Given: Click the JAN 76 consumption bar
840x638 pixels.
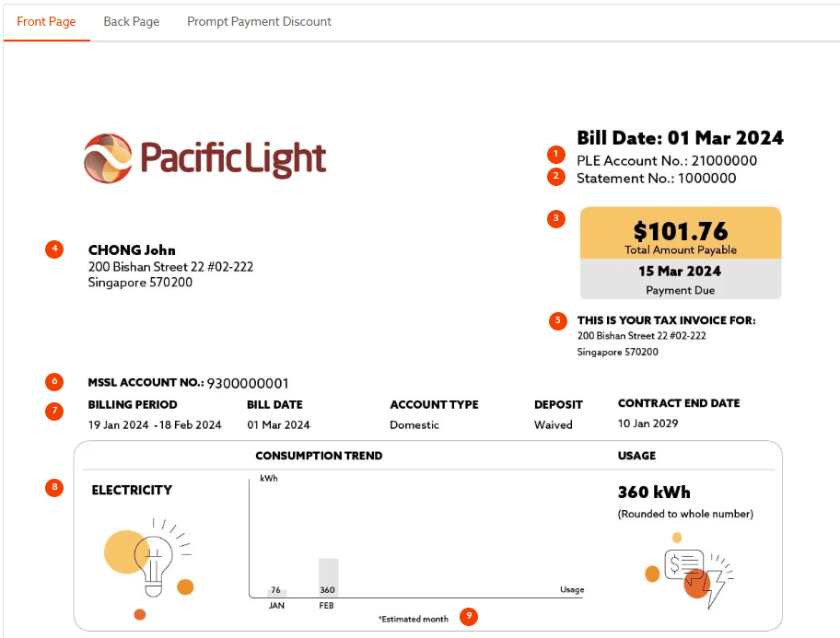Looking at the screenshot, I should tap(277, 593).
